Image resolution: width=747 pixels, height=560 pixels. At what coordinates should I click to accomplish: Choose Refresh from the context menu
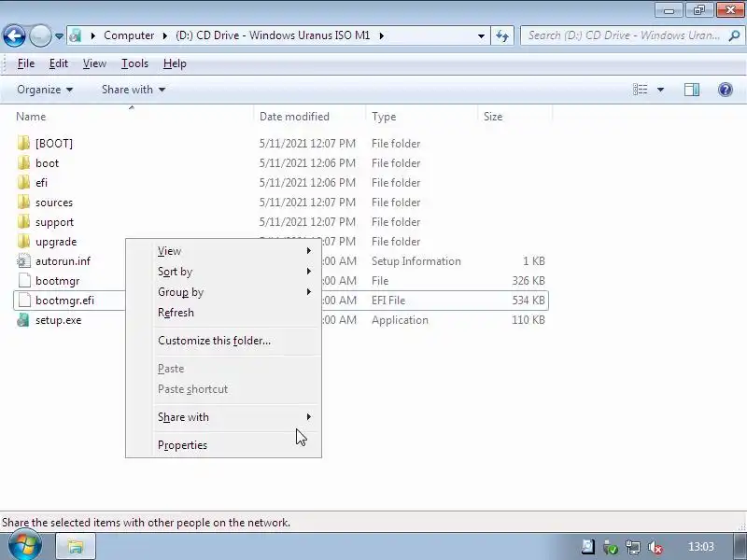pos(235,313)
